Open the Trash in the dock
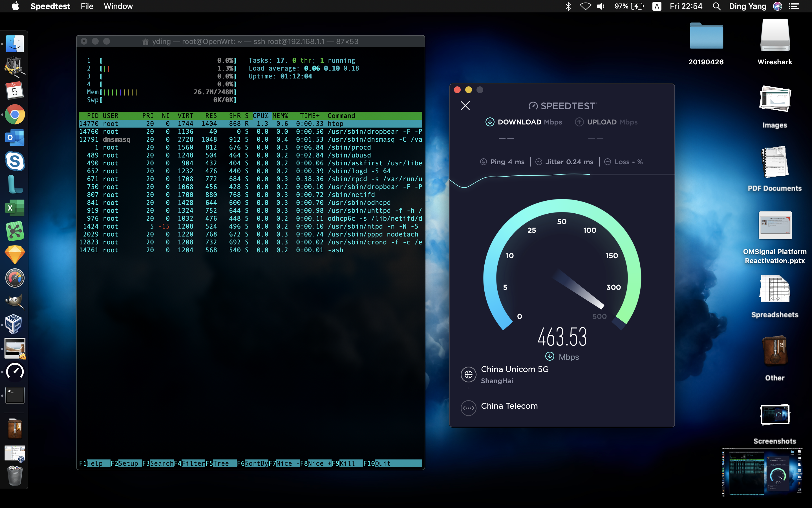 pos(15,476)
